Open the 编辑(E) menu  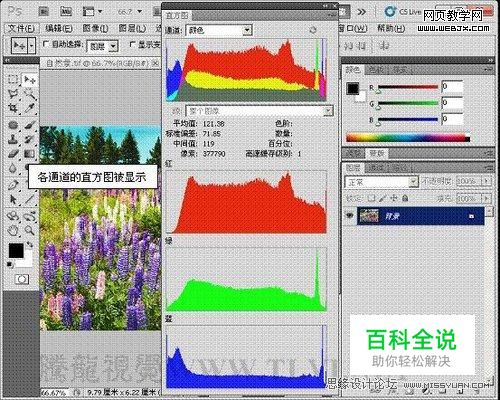59,29
